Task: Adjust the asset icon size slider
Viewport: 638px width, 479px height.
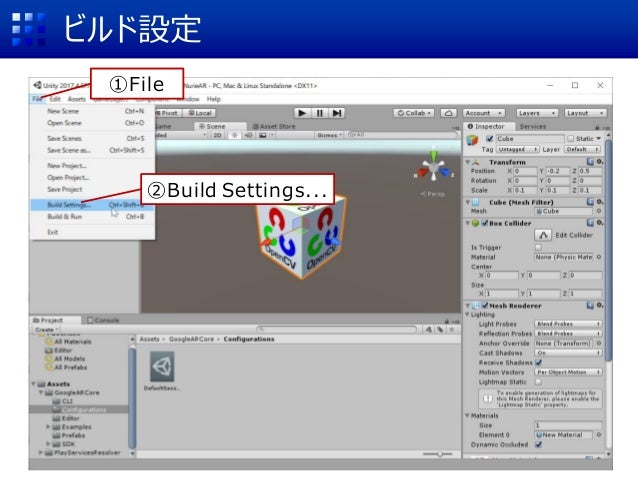Action: coord(438,454)
